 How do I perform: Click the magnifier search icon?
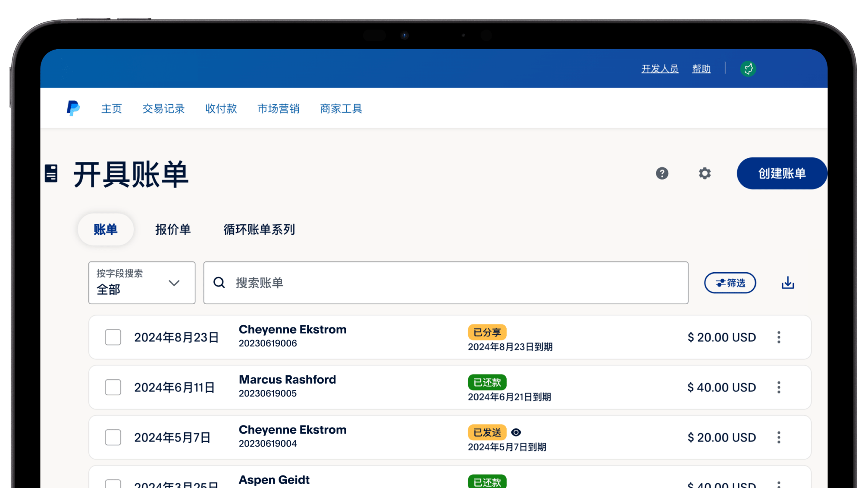[219, 283]
